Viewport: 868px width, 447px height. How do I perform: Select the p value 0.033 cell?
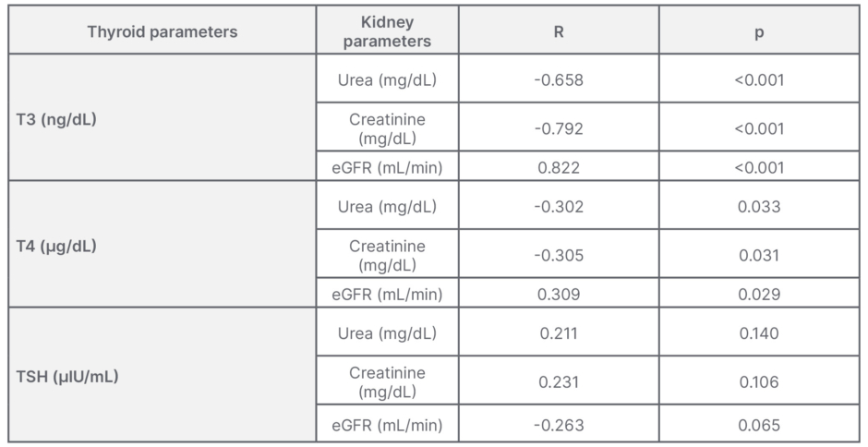click(759, 207)
